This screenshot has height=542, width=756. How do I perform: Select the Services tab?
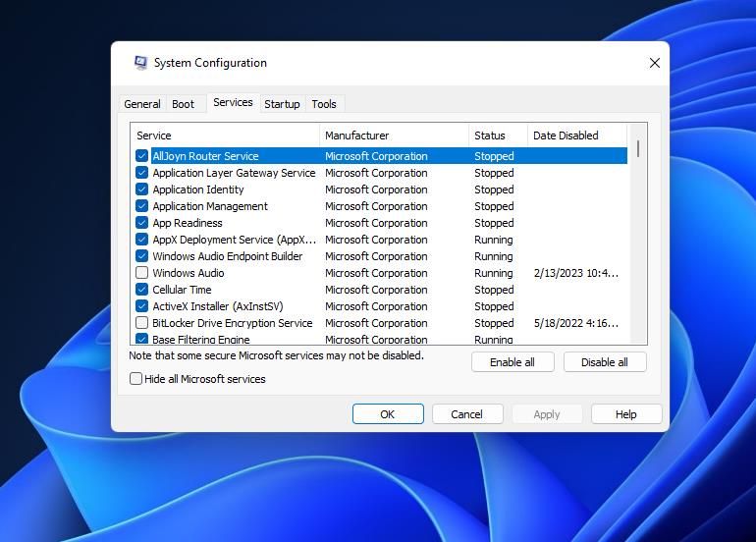[x=233, y=102]
